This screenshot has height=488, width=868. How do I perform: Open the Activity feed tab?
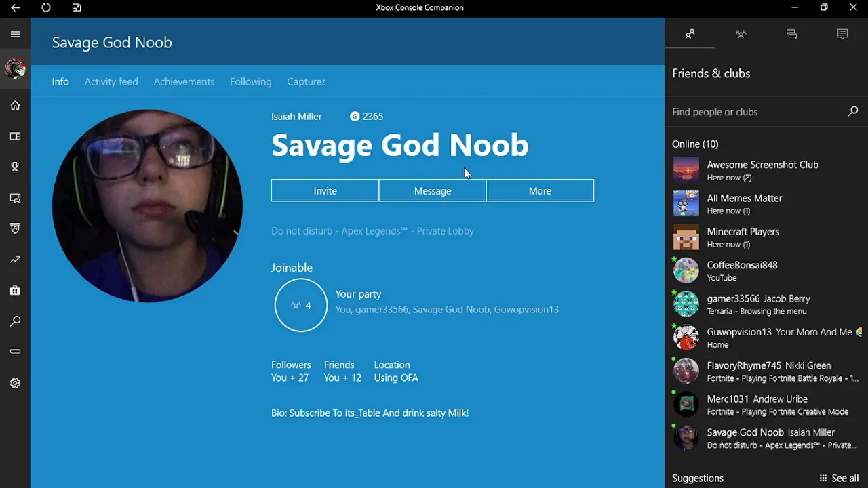(x=111, y=81)
